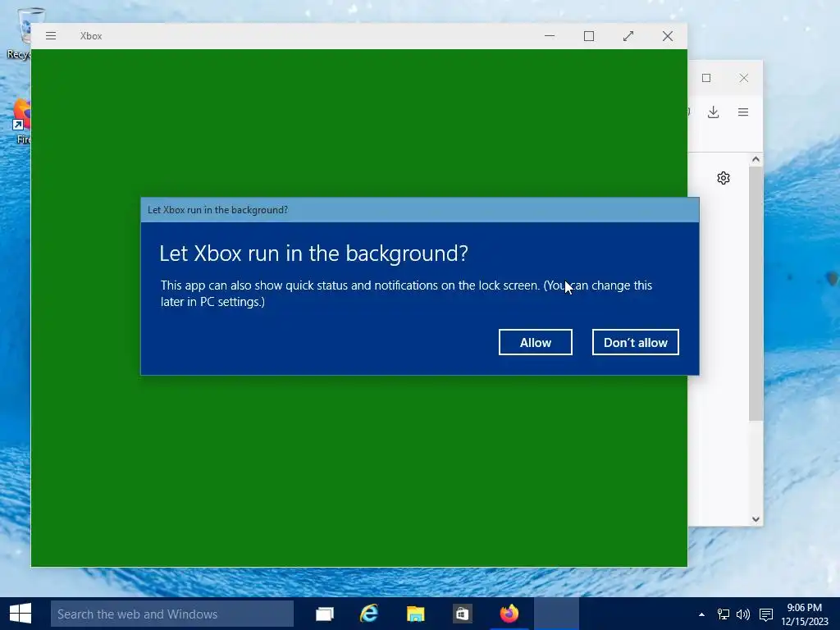Close the Xbox window
The height and width of the screenshot is (630, 840).
click(668, 36)
